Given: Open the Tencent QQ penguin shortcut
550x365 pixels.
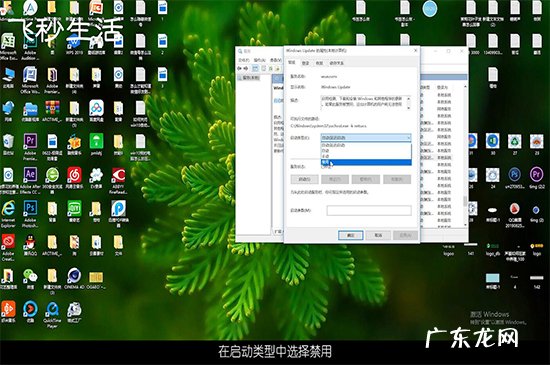Looking at the screenshot, I should [x=30, y=243].
